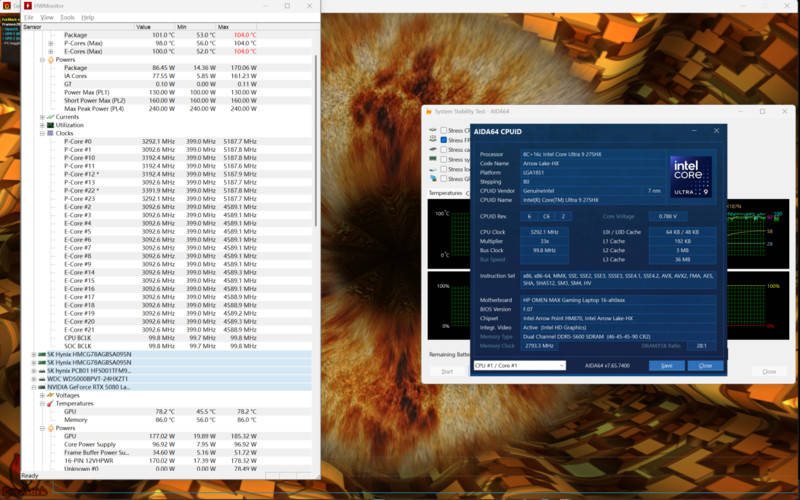The width and height of the screenshot is (800, 500).
Task: Click the orange Powers flame icon
Action: click(x=50, y=59)
